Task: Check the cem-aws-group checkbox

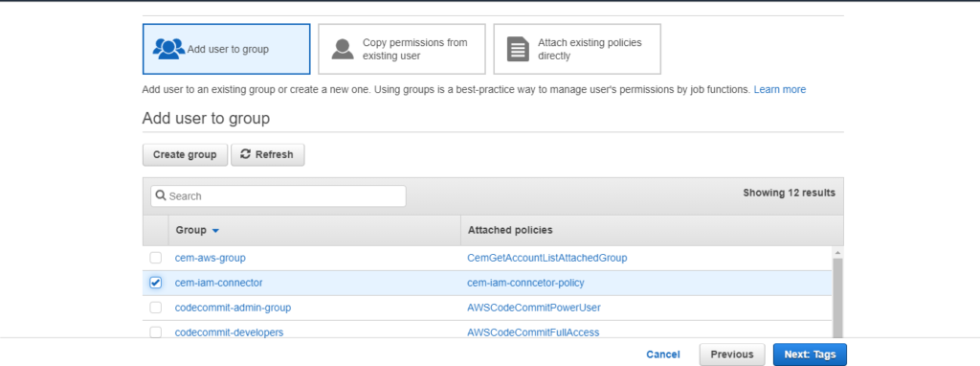Action: pos(156,258)
